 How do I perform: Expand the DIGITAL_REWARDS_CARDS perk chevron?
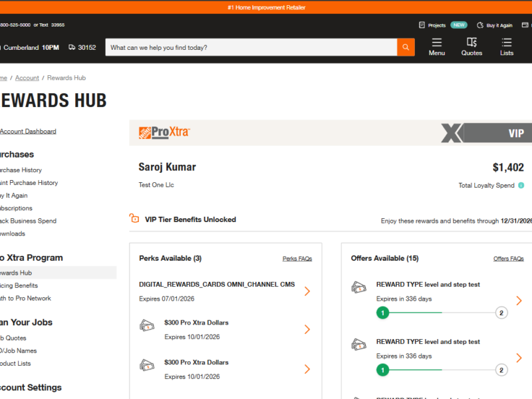[307, 291]
